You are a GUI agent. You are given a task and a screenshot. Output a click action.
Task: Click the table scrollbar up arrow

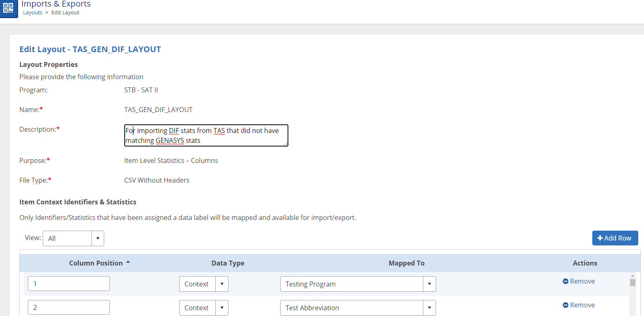point(633,276)
